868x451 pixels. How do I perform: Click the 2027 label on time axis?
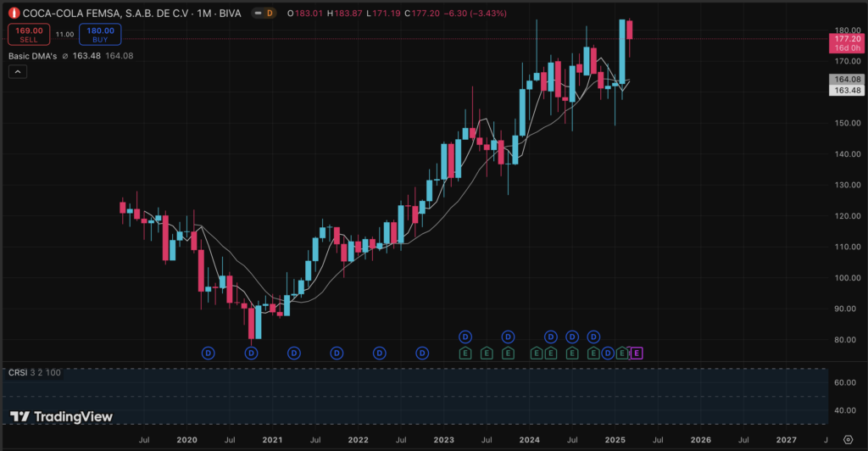787,440
